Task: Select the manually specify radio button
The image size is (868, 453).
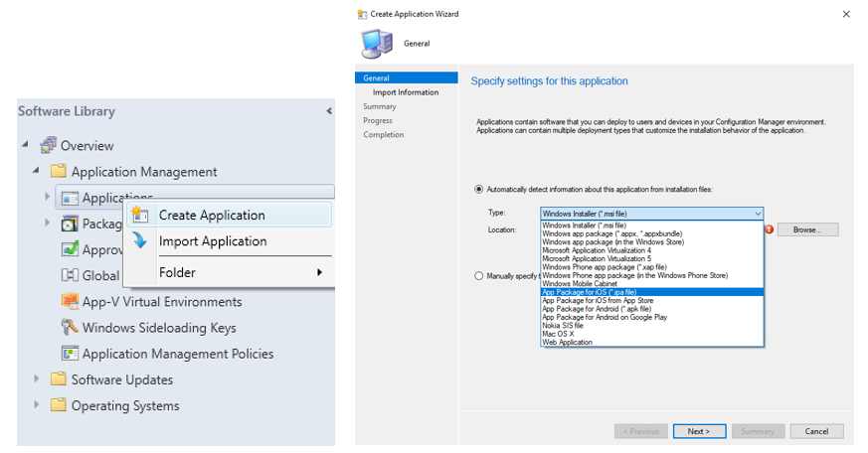Action: click(x=479, y=276)
